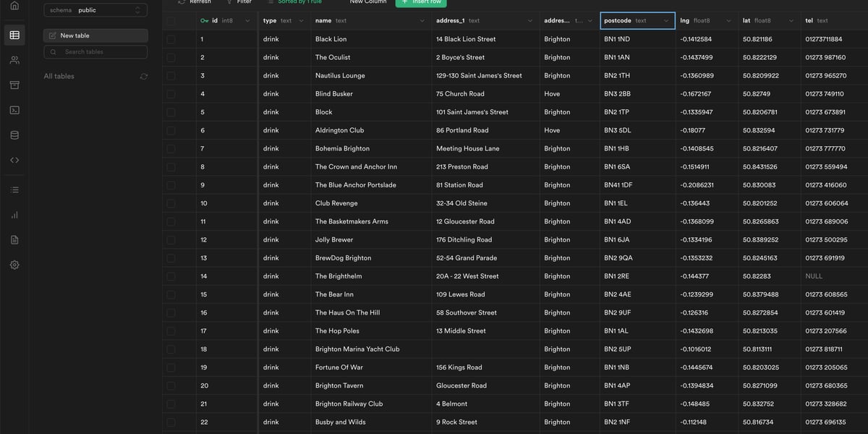
Task: Click the refresh icon beside All tables
Action: 143,76
